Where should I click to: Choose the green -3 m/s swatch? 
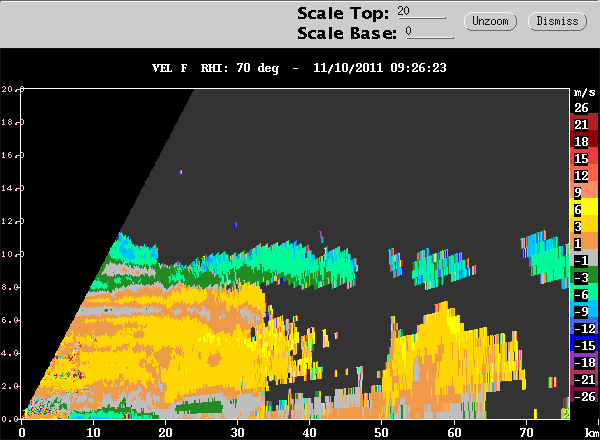tap(581, 277)
